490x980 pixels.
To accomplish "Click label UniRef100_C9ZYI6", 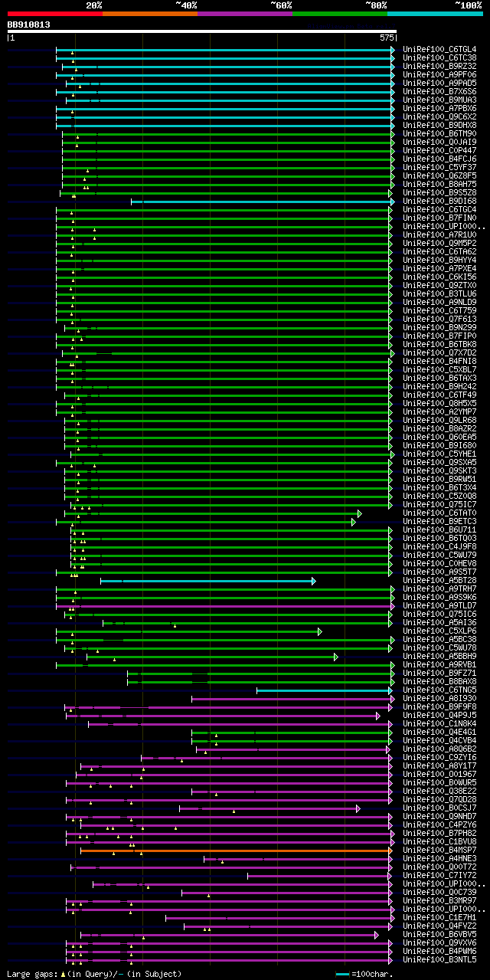I will pos(439,758).
